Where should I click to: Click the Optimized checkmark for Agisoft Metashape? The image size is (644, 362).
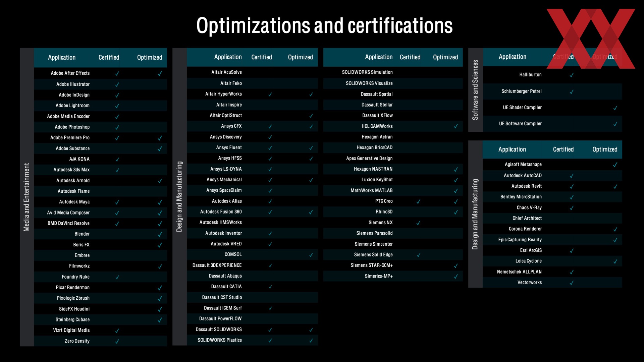tap(615, 165)
